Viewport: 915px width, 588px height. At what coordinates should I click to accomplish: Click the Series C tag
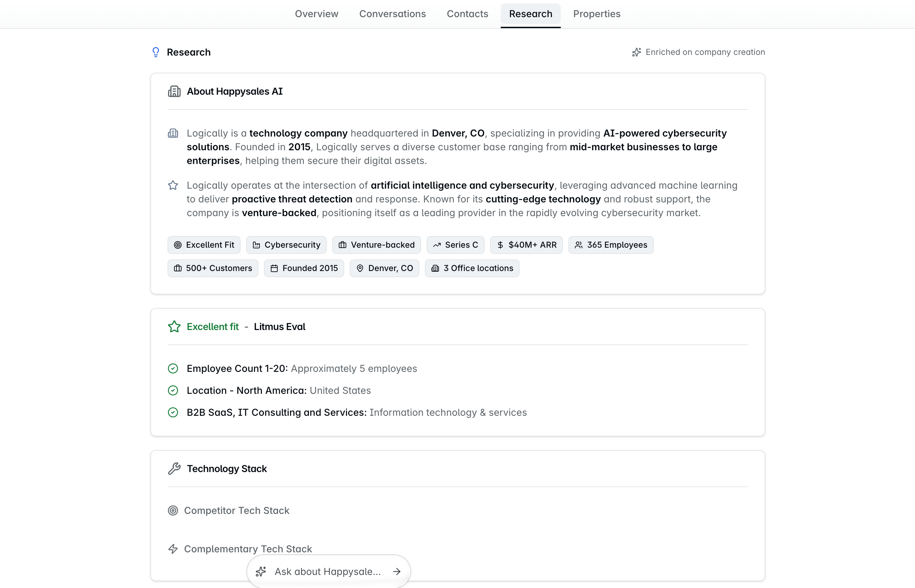(x=455, y=245)
